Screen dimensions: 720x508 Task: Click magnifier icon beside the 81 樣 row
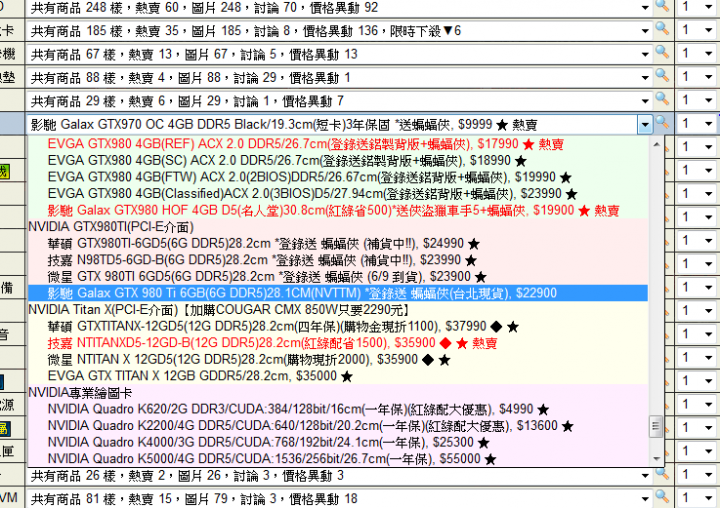coord(662,497)
